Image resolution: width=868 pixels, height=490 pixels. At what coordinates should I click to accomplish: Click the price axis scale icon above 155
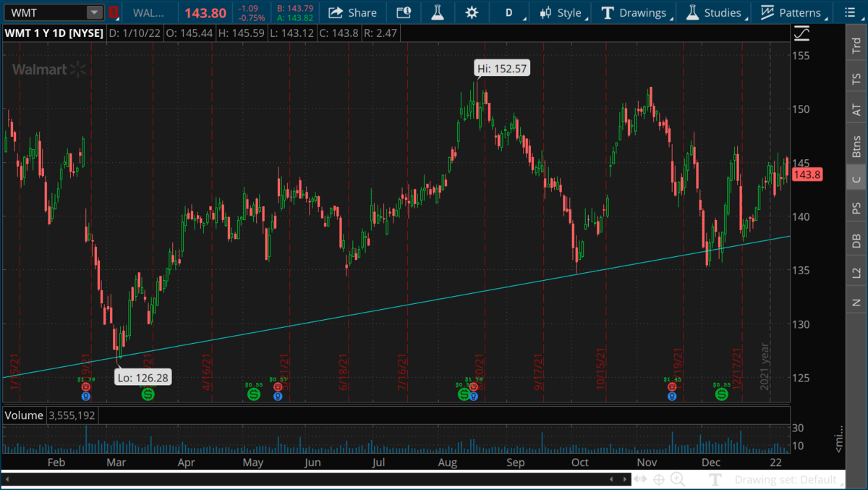tap(801, 33)
